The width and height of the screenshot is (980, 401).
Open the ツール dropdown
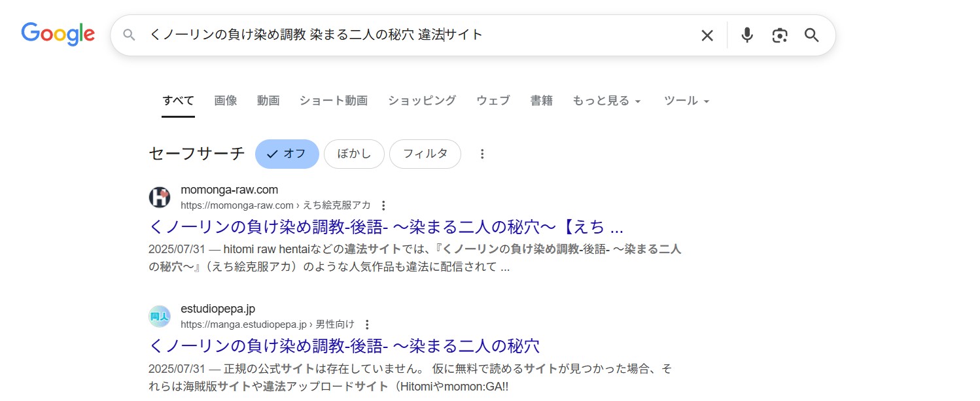click(x=686, y=100)
